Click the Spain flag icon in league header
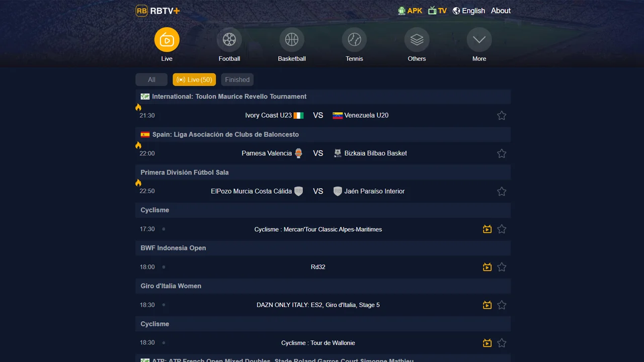644x362 pixels. point(145,134)
